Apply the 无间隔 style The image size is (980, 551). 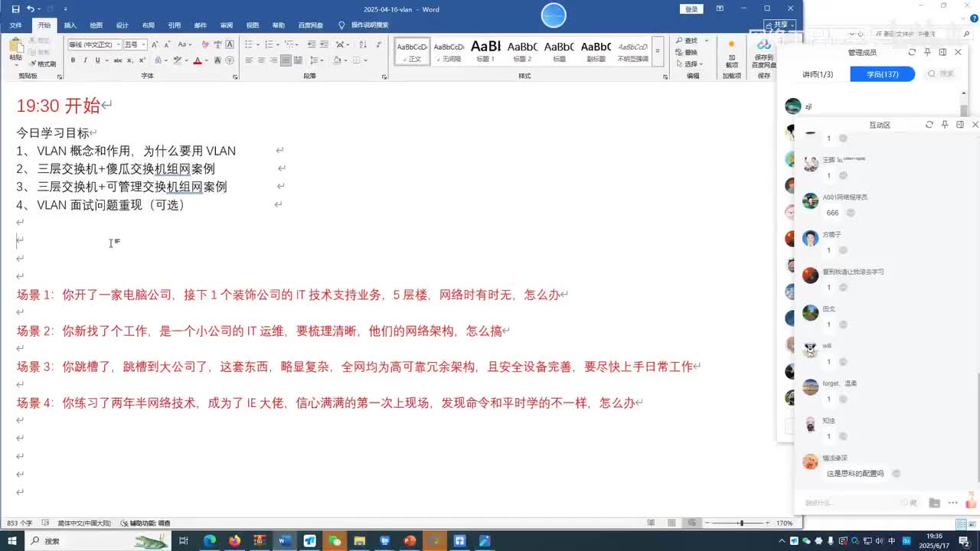coord(449,51)
